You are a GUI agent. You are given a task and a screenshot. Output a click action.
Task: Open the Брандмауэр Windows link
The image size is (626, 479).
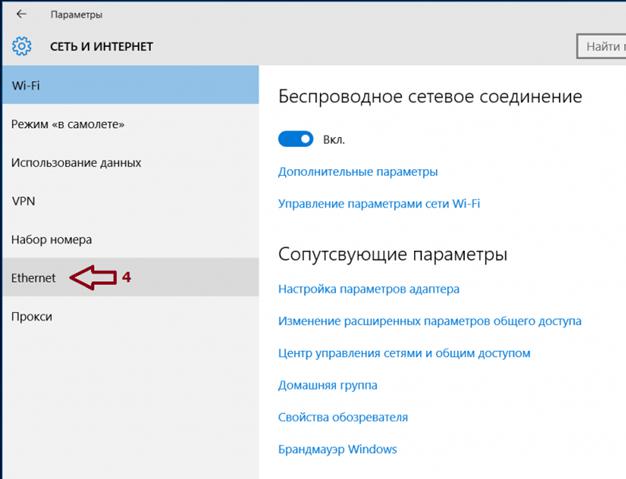pos(337,449)
